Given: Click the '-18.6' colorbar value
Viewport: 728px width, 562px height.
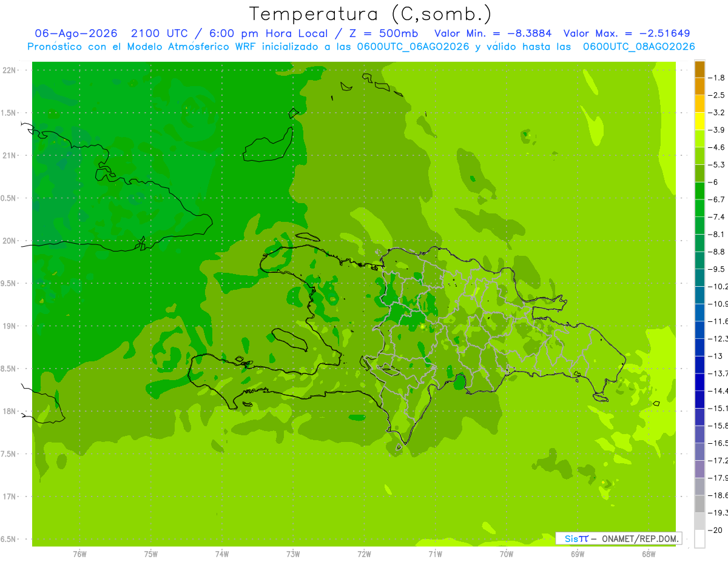Looking at the screenshot, I should [719, 495].
